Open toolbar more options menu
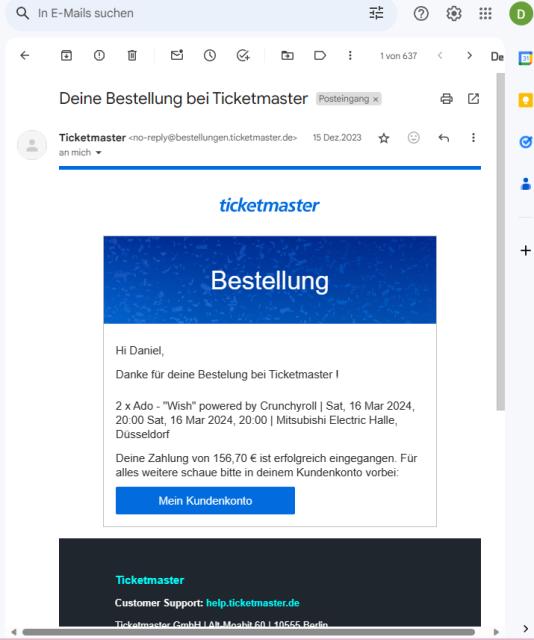Screen dimensions: 534x640 pos(350,56)
